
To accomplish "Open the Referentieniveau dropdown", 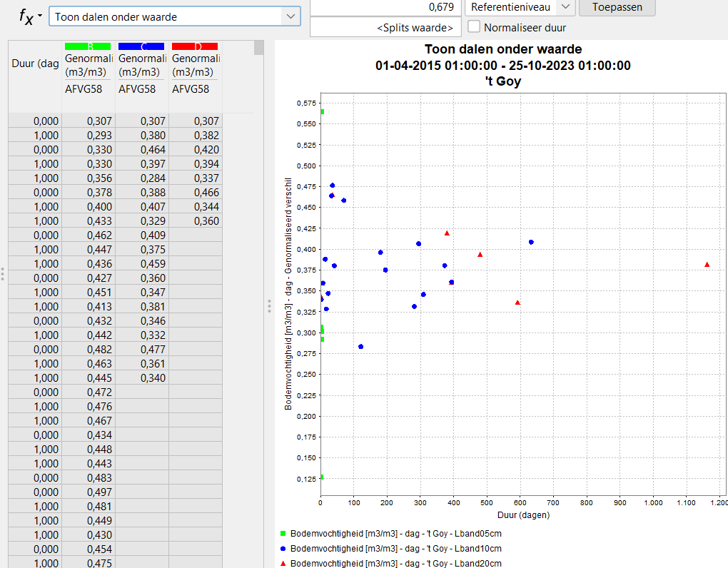I will point(565,7).
